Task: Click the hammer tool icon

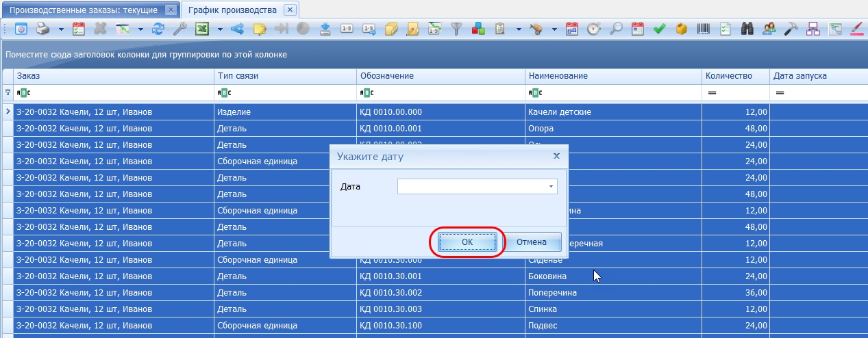Action: [x=791, y=29]
